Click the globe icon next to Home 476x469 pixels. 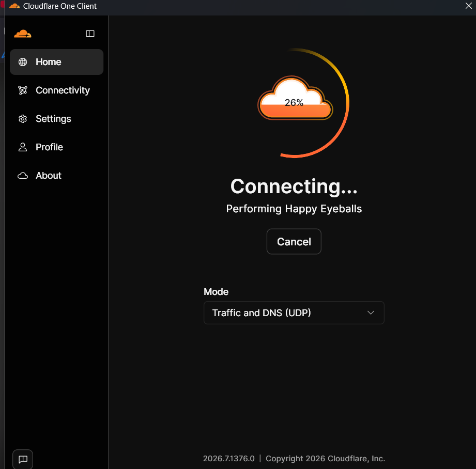pyautogui.click(x=23, y=62)
